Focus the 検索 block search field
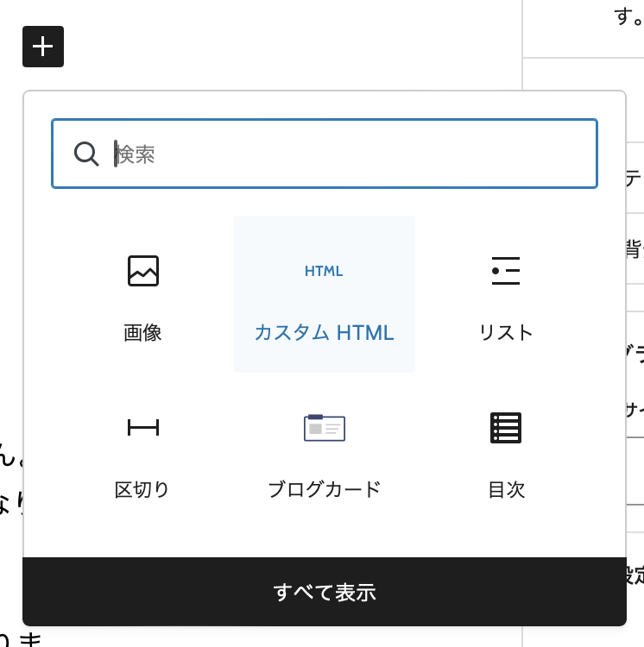Viewport: 644px width, 647px height. pyautogui.click(x=345, y=154)
